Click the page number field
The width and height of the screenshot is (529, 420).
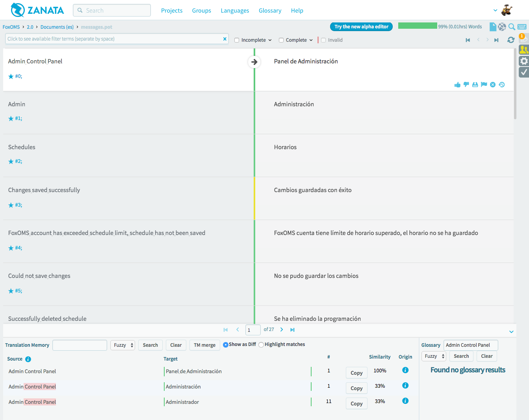pyautogui.click(x=253, y=330)
